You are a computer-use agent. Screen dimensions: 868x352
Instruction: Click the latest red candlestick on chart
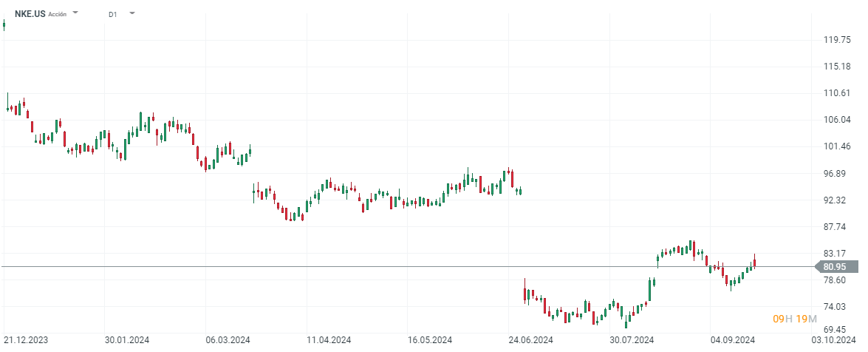pyautogui.click(x=754, y=263)
